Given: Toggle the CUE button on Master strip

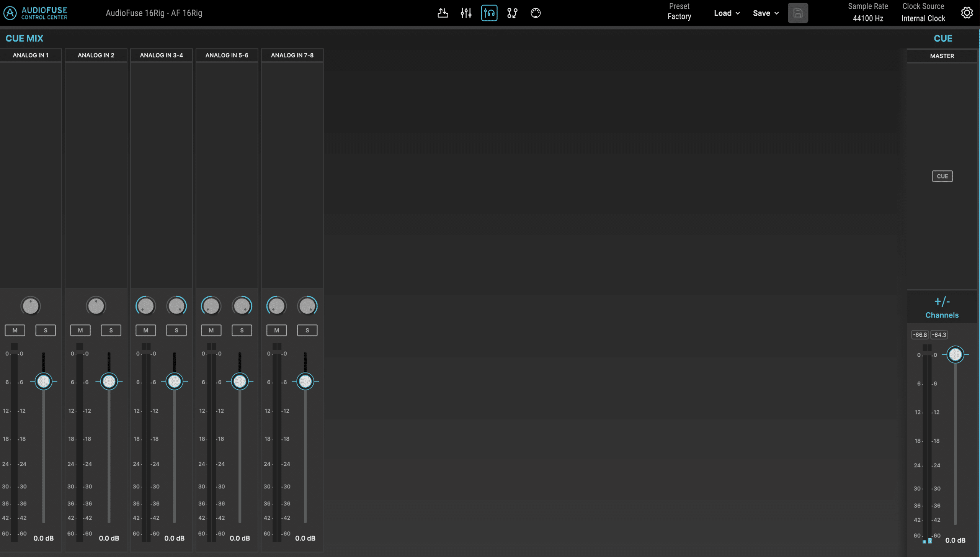Looking at the screenshot, I should point(942,176).
